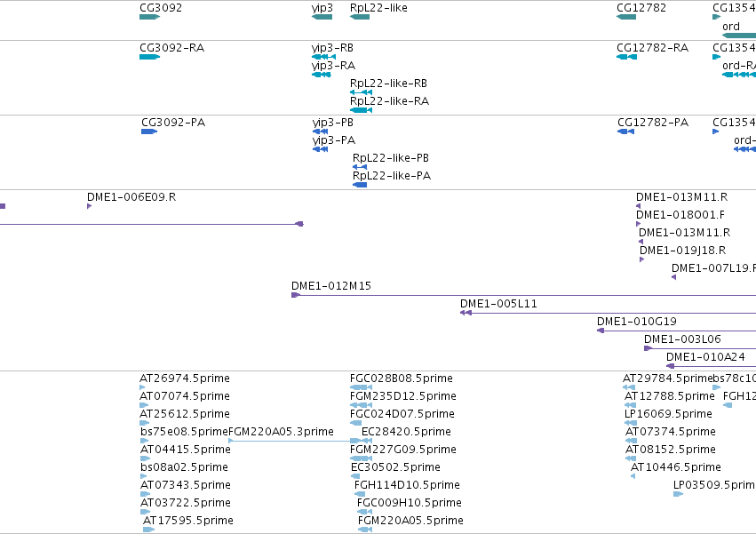Click the CG3092-PA blue protein glyph
This screenshot has width=756, height=534.
click(x=149, y=132)
